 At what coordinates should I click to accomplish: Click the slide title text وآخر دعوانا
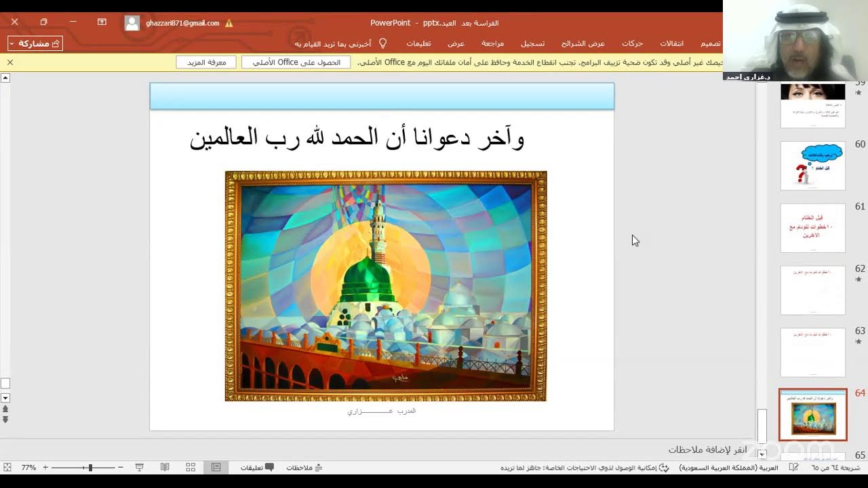click(357, 138)
